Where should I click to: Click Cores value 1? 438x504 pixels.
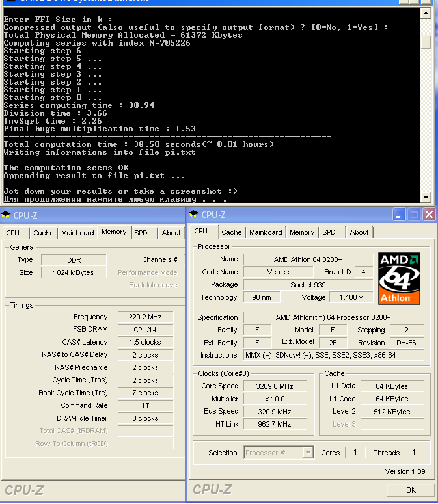(x=355, y=453)
